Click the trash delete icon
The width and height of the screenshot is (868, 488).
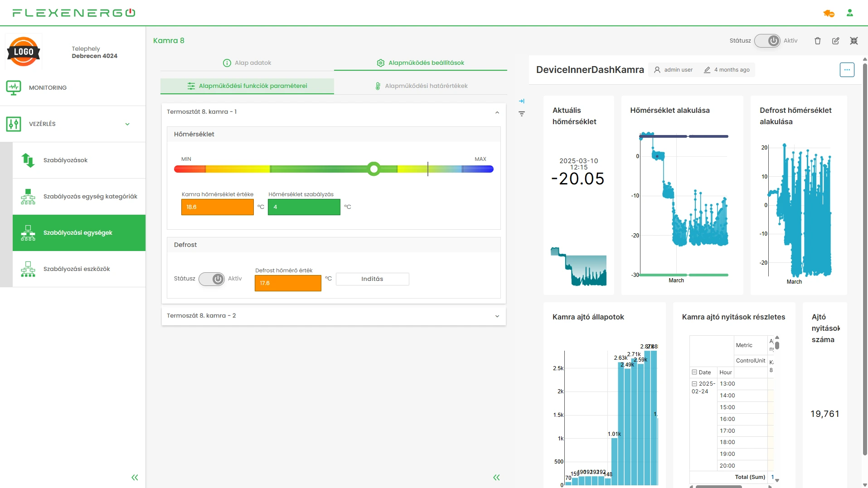point(818,41)
